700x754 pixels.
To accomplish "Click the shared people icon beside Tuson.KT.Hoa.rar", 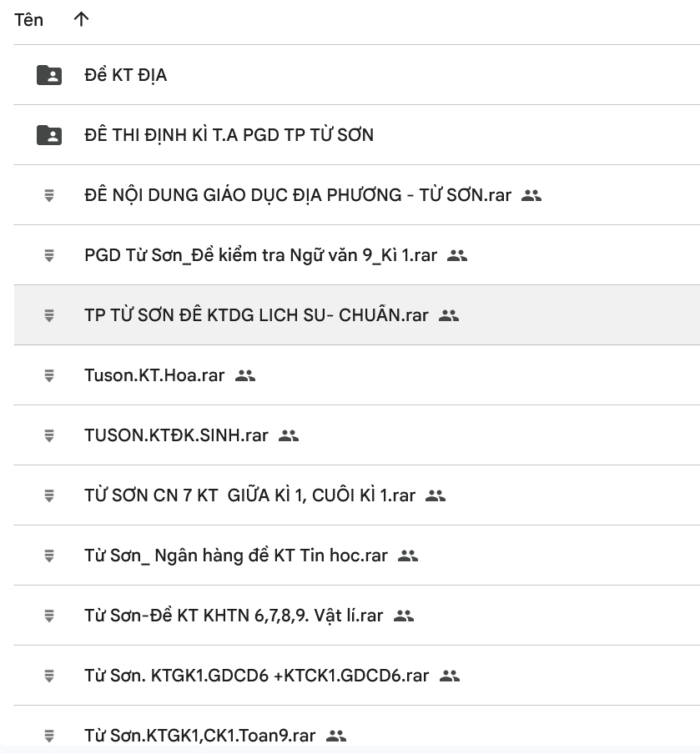I will [x=245, y=375].
